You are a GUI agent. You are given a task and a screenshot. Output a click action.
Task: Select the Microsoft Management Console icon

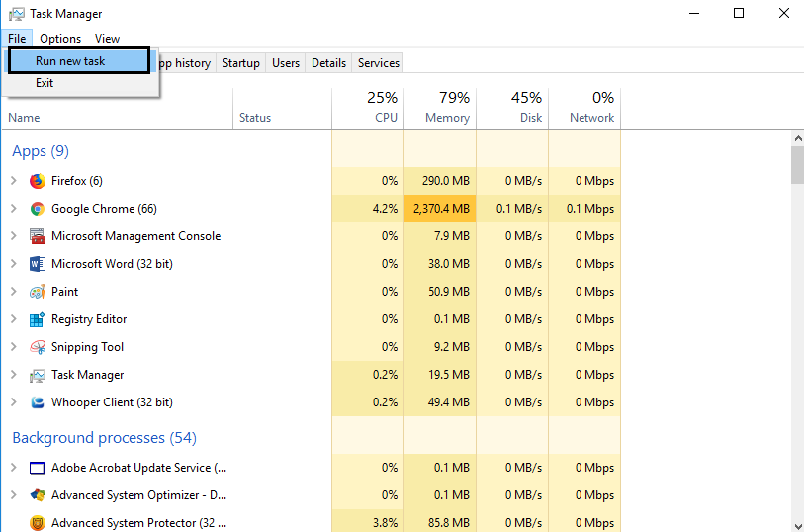(x=38, y=236)
